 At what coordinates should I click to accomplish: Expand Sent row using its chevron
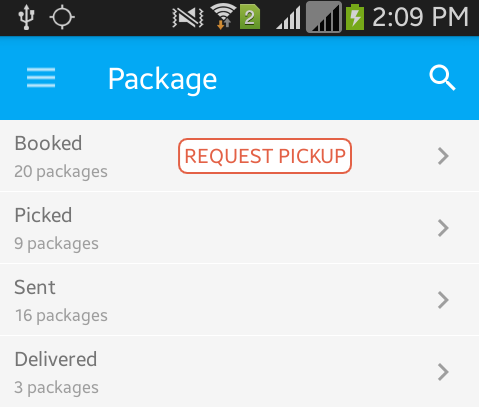(443, 300)
